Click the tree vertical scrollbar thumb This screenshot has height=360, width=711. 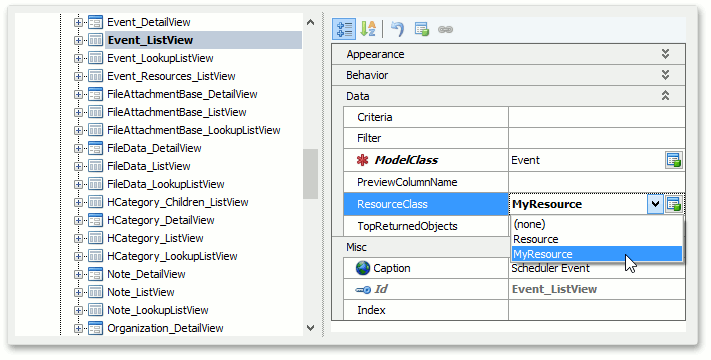click(x=311, y=174)
